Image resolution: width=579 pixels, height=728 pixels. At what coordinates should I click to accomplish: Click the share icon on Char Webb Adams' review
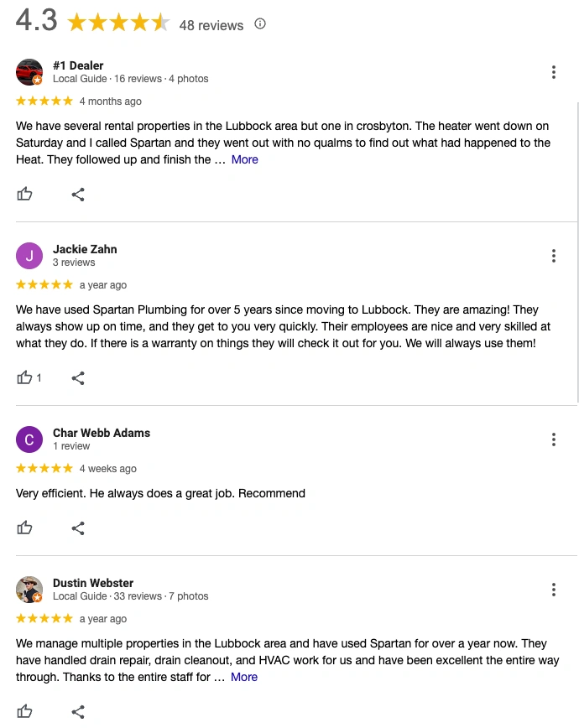click(x=78, y=528)
